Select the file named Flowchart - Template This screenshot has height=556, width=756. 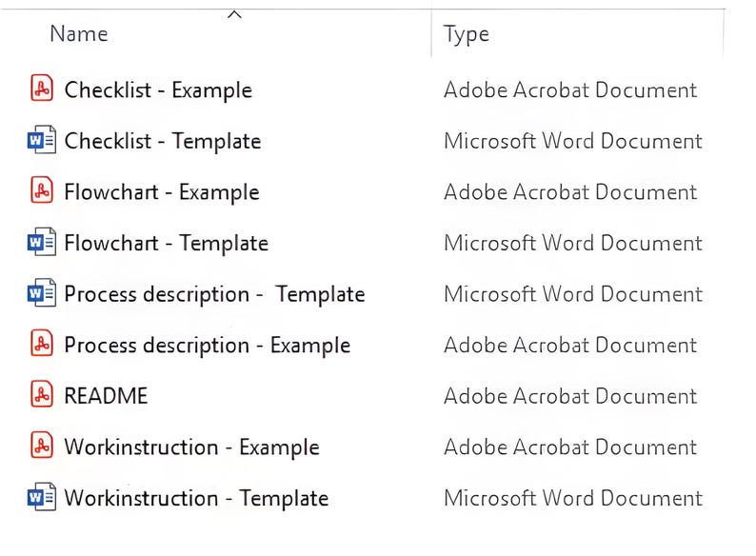tap(167, 243)
